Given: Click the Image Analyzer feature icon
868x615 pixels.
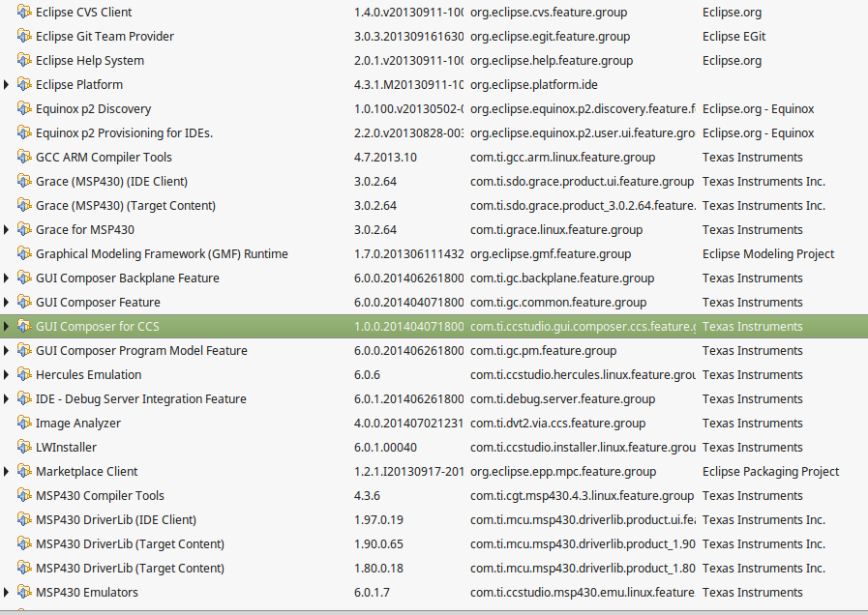Looking at the screenshot, I should tap(24, 424).
